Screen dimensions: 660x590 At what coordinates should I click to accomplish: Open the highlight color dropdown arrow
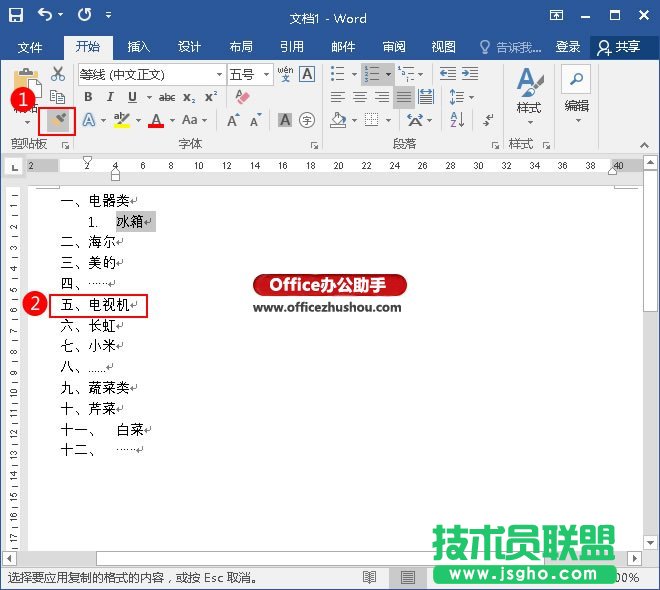[138, 120]
